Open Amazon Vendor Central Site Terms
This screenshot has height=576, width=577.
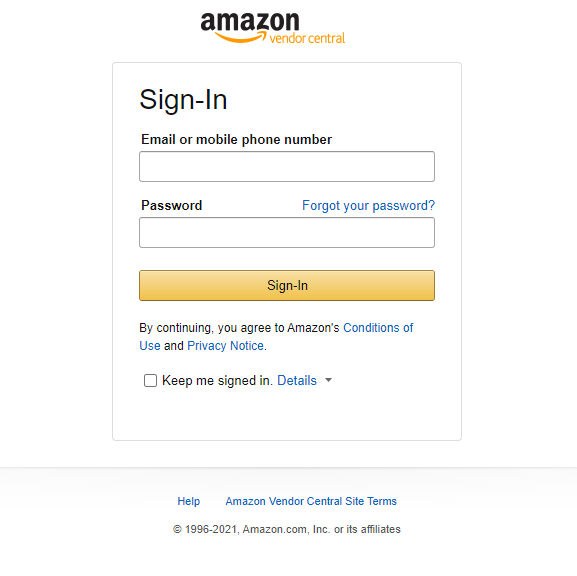[311, 501]
